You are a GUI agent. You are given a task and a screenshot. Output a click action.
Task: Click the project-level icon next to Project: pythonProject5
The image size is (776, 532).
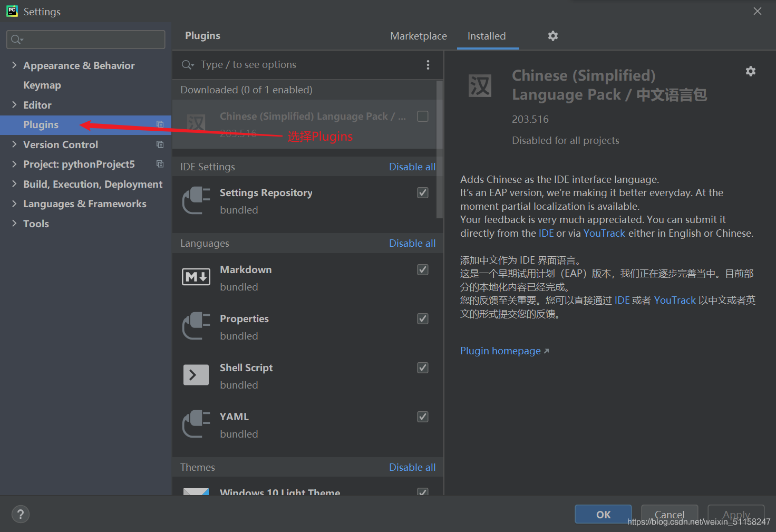click(160, 164)
